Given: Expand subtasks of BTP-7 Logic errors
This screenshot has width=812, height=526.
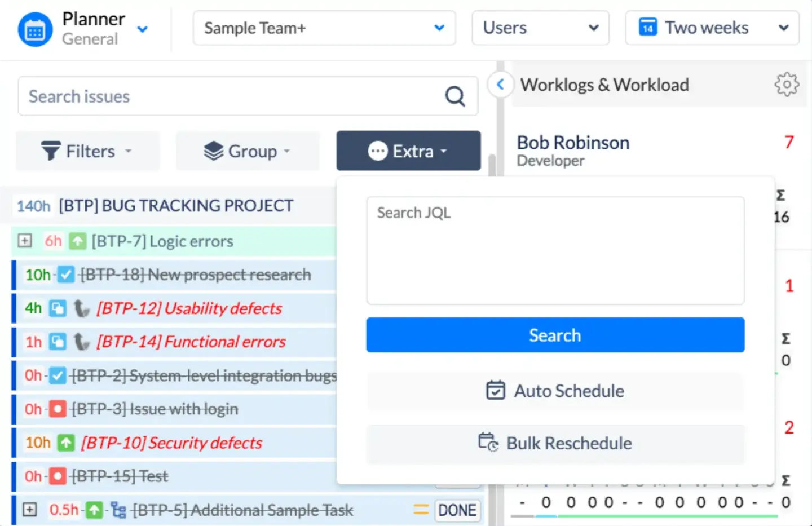Looking at the screenshot, I should click(x=24, y=241).
